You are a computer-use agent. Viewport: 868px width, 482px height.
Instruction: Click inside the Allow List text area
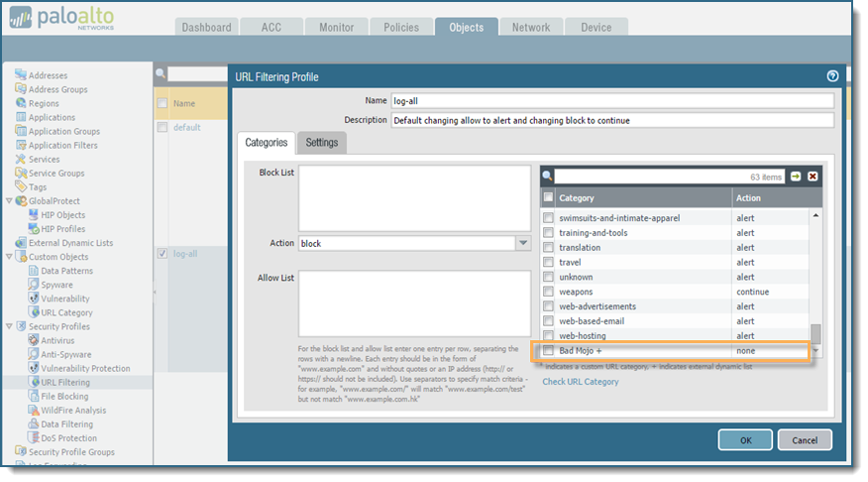click(414, 303)
